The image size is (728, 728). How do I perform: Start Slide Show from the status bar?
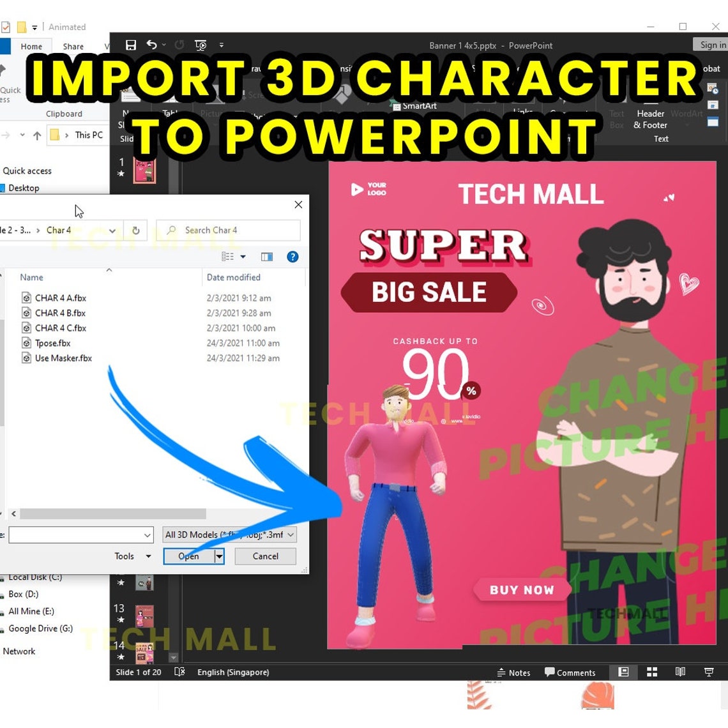pos(708,672)
